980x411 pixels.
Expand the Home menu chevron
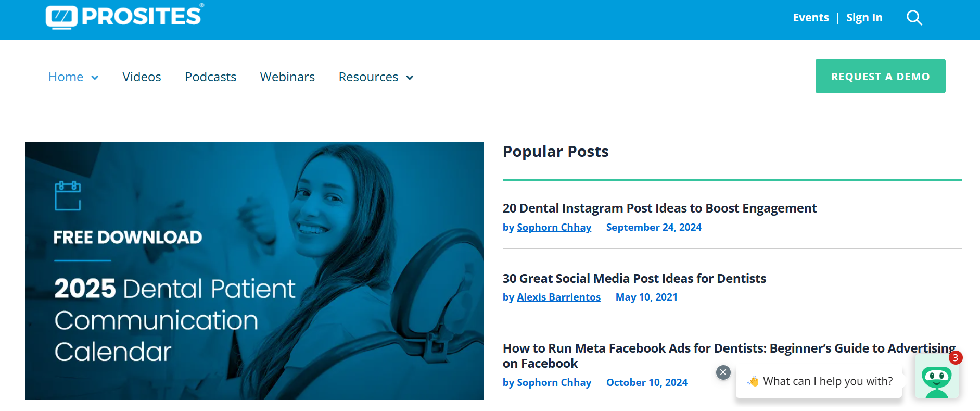(x=95, y=78)
